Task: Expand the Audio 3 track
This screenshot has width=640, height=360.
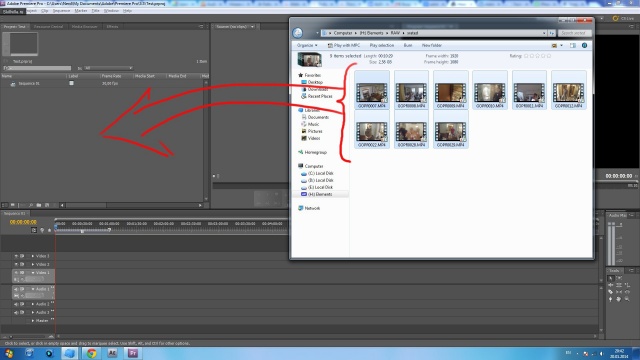Action: pos(33,313)
